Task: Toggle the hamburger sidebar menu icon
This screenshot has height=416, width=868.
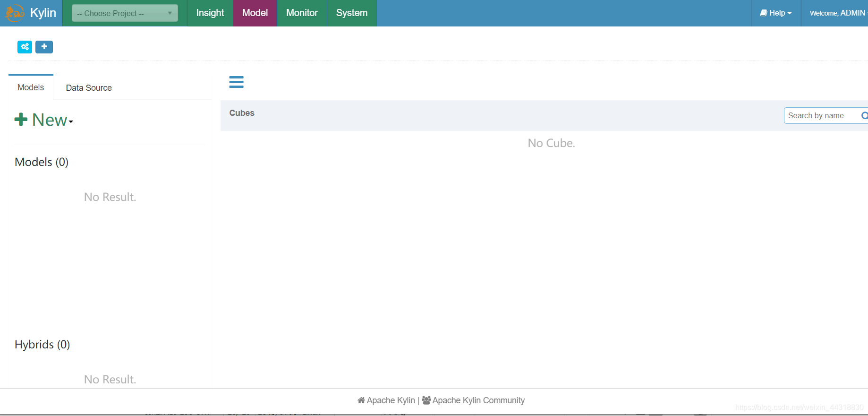Action: [x=236, y=82]
